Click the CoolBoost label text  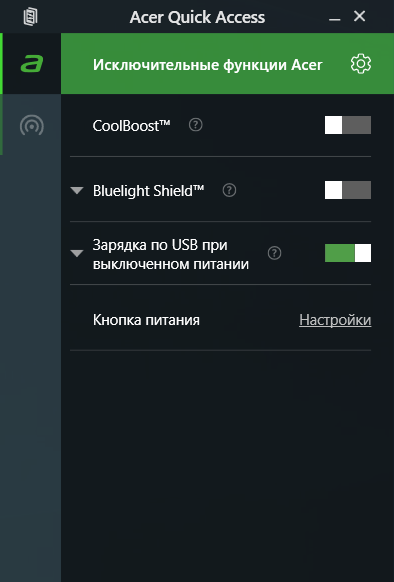click(x=131, y=125)
